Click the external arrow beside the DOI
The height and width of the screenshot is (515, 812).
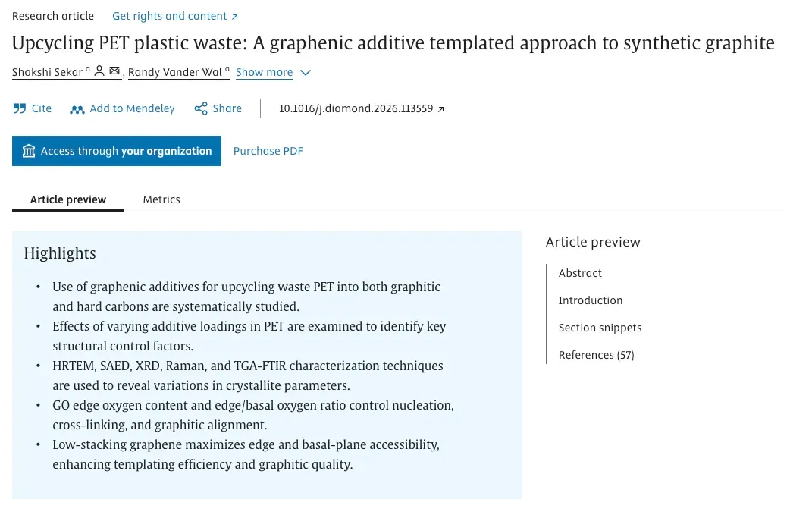(441, 108)
